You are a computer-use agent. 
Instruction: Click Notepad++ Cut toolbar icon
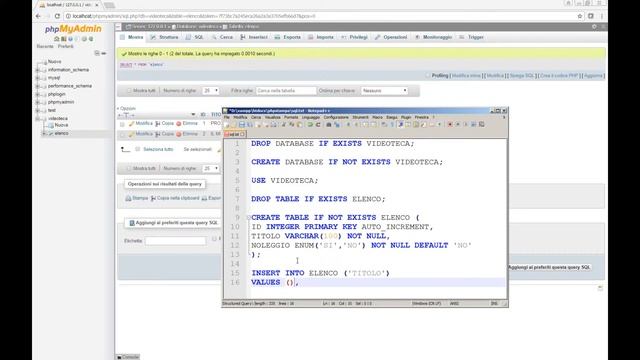pos(284,124)
